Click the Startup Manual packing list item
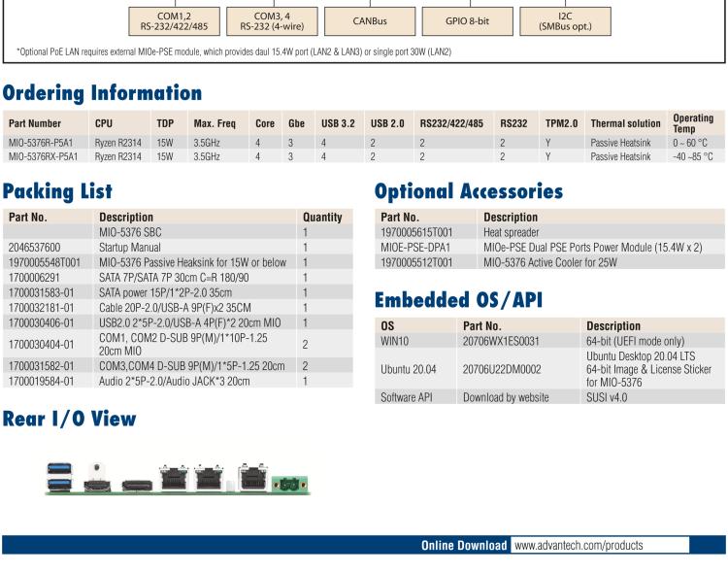Screen dimensions: 728x574 (x=131, y=248)
